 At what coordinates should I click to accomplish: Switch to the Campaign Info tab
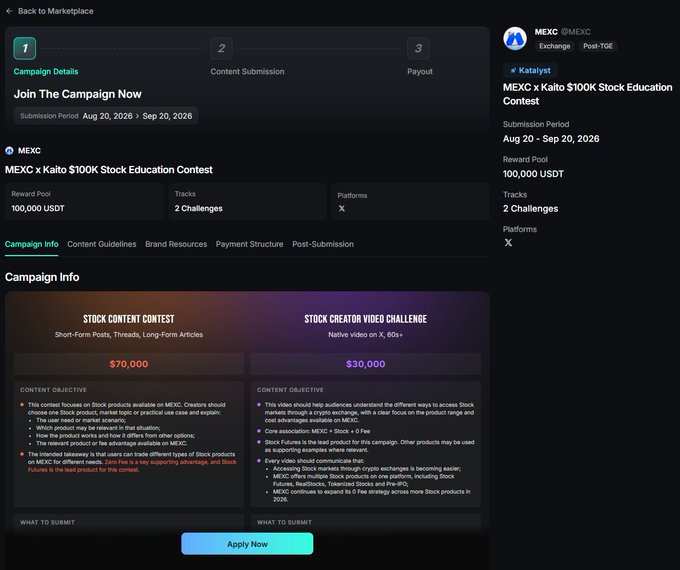(x=32, y=244)
